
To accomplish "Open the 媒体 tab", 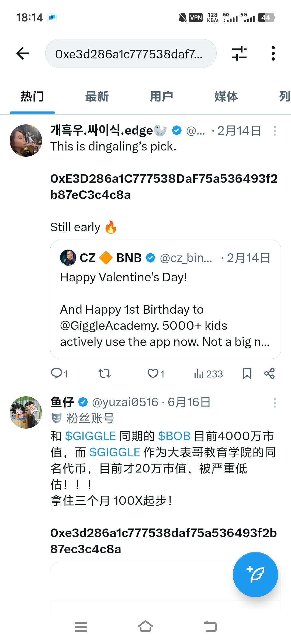I will point(226,97).
